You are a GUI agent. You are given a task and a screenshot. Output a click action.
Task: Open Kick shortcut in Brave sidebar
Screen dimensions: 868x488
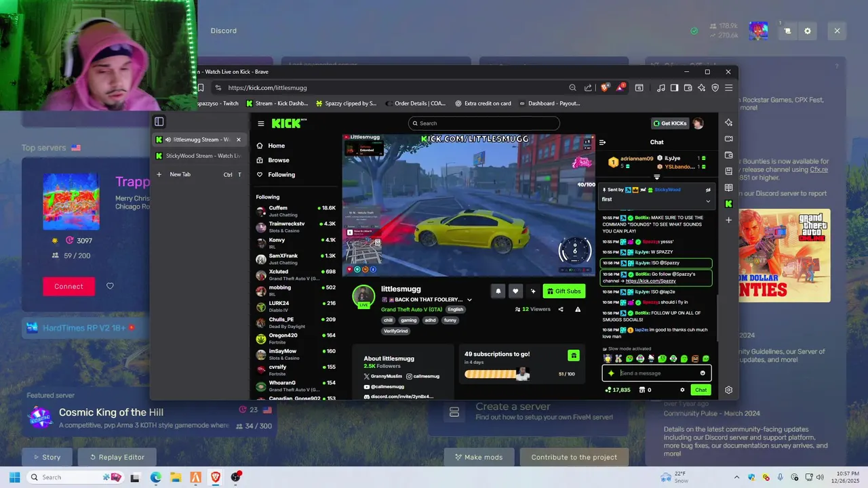[x=728, y=204]
